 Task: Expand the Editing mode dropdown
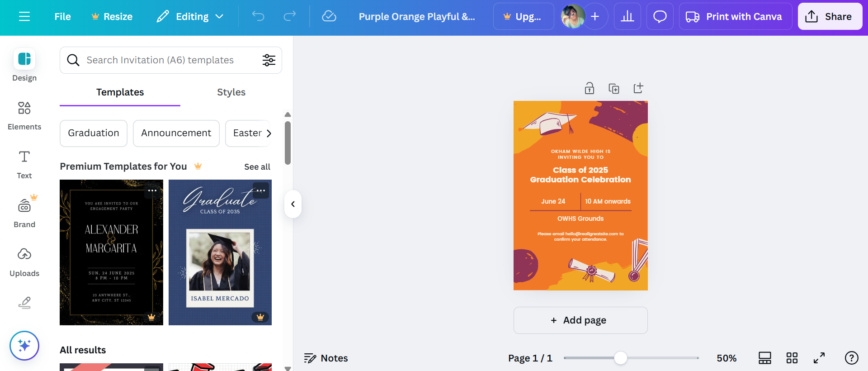pos(190,17)
